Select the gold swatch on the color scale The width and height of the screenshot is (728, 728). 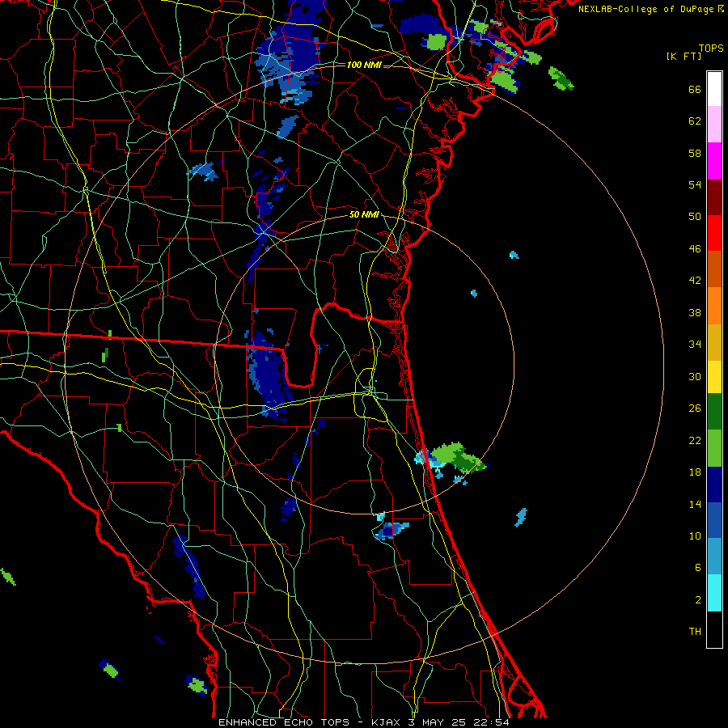click(714, 342)
